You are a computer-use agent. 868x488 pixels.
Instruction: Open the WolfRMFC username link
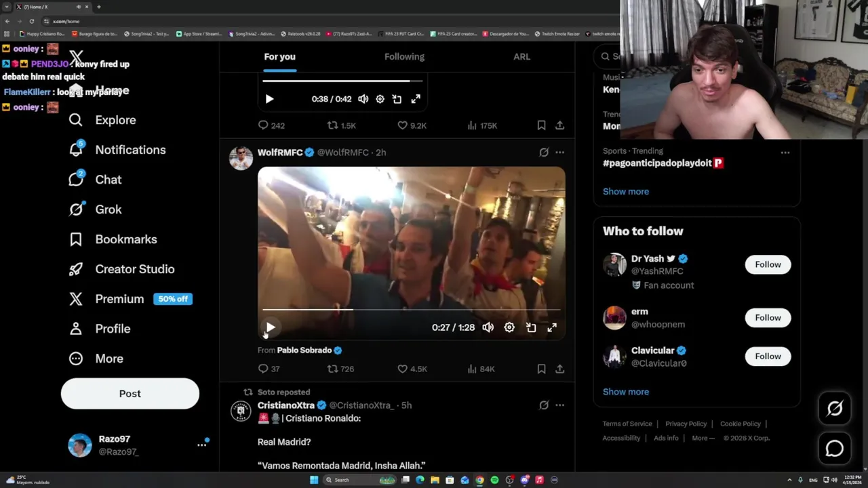[x=280, y=152]
